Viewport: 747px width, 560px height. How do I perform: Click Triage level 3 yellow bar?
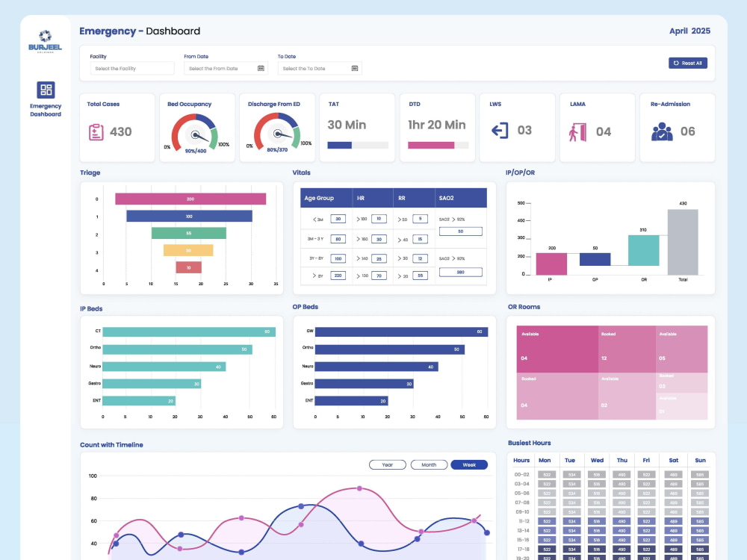(188, 250)
